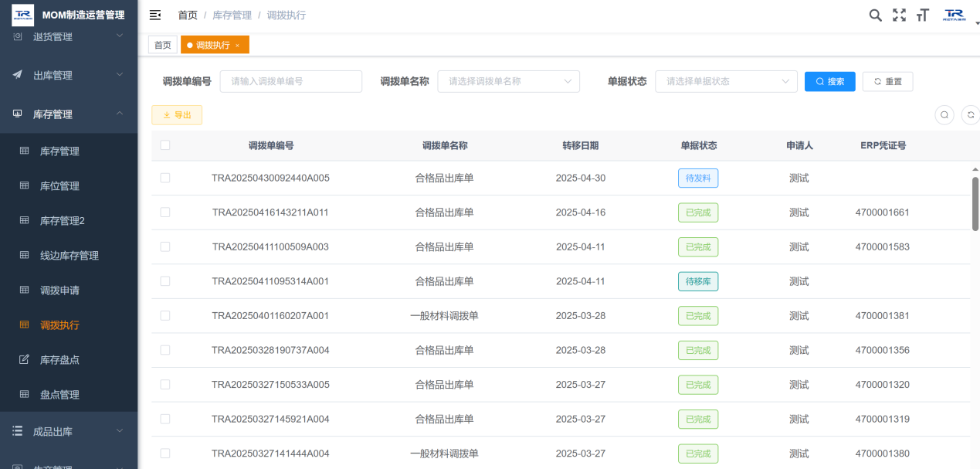Viewport: 980px width, 469px height.
Task: Click the date 2025-04-30
Action: [581, 178]
